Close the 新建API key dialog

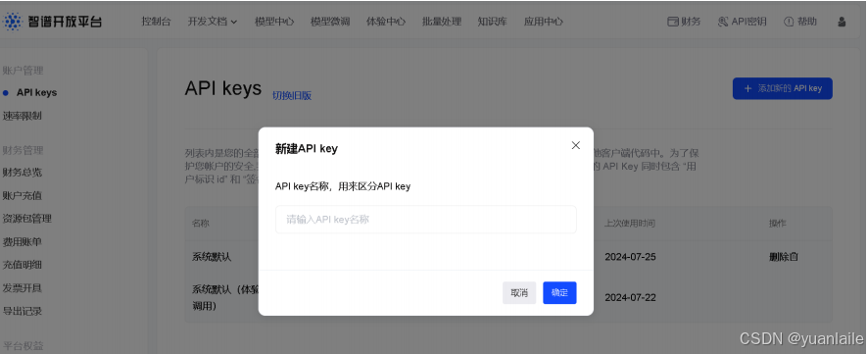click(576, 145)
